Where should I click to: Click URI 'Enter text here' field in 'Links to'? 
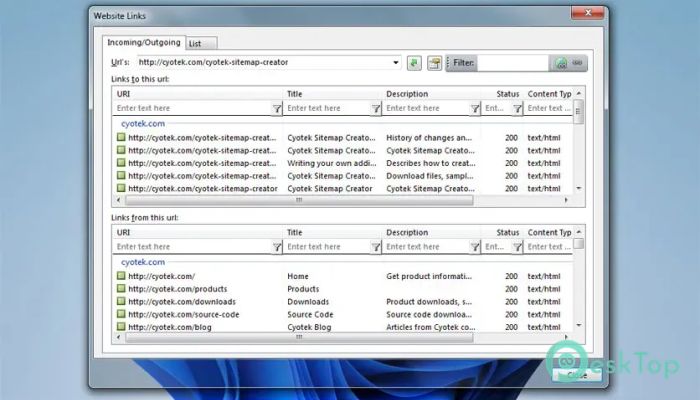coord(192,108)
